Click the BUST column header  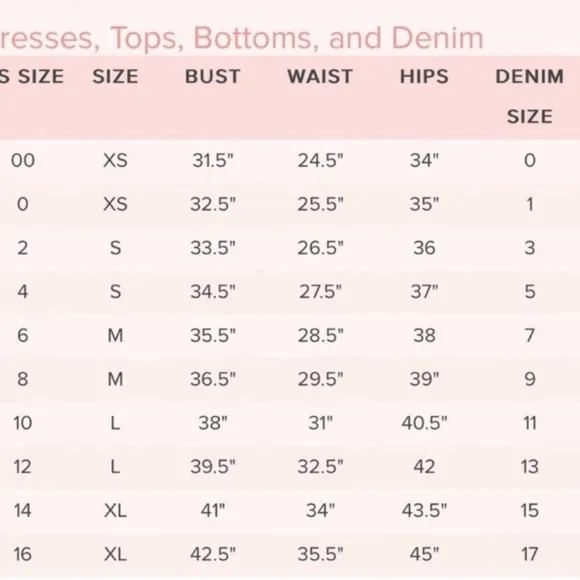(x=213, y=77)
